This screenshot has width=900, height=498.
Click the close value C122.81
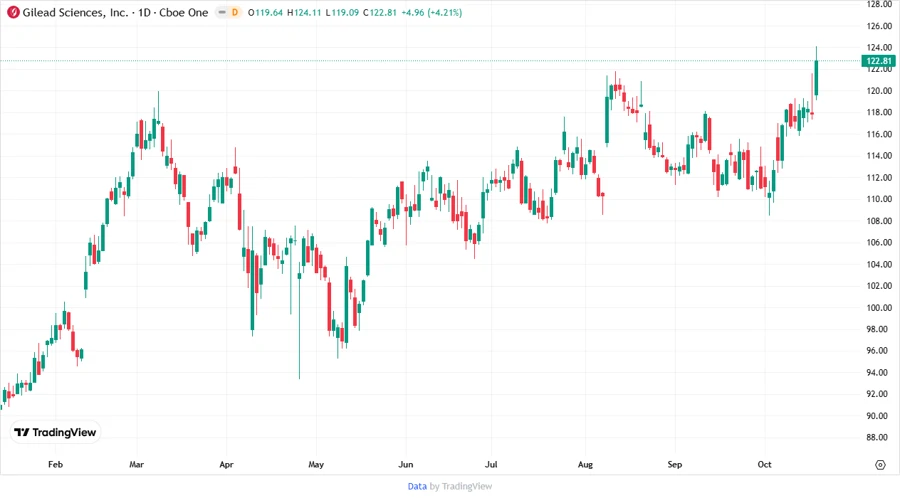coord(380,13)
